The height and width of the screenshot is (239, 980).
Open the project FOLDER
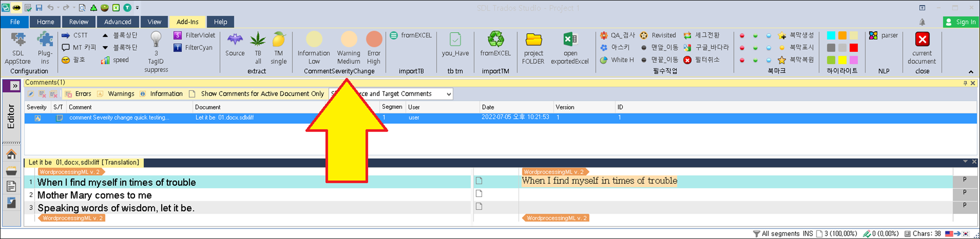coord(533,48)
